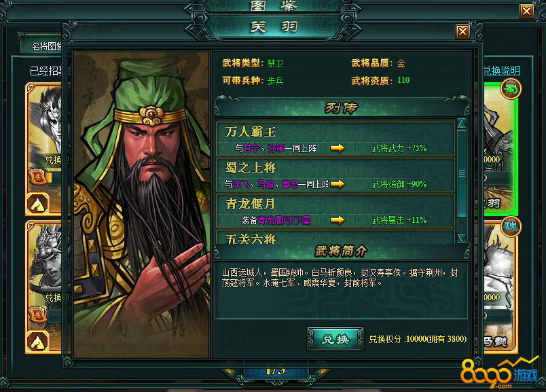
Task: Select the 万人霸王 biography entry
Action: coord(335,139)
